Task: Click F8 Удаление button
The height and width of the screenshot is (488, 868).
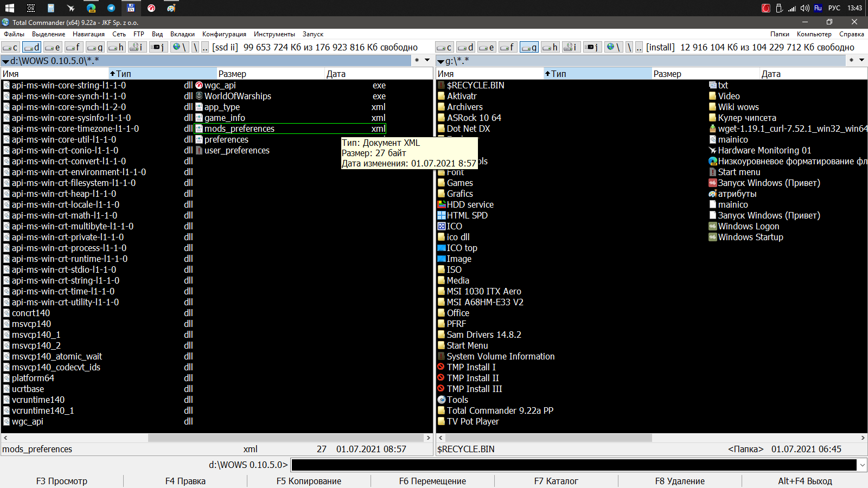Action: (680, 481)
